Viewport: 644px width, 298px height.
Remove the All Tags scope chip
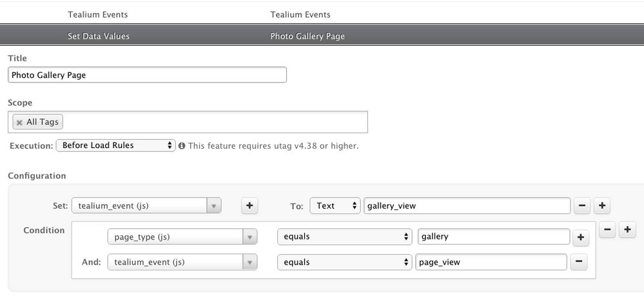pyautogui.click(x=19, y=122)
